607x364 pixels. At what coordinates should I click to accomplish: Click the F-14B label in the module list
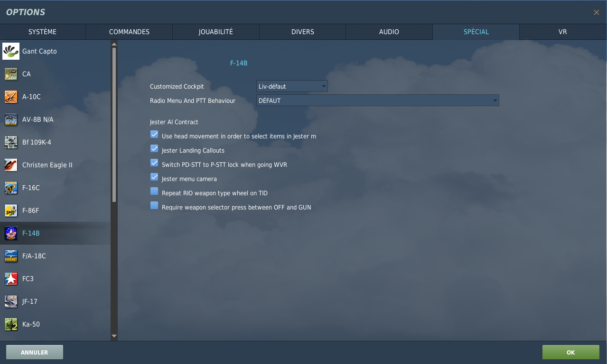31,233
